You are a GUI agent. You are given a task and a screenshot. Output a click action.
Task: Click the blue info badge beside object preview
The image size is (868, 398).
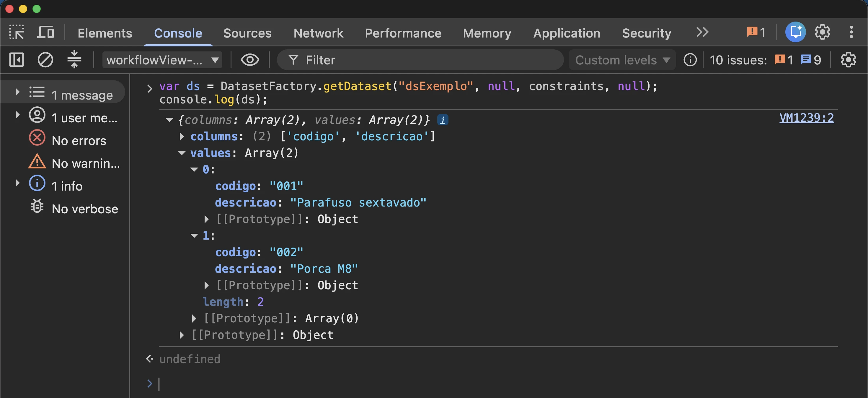coord(443,120)
